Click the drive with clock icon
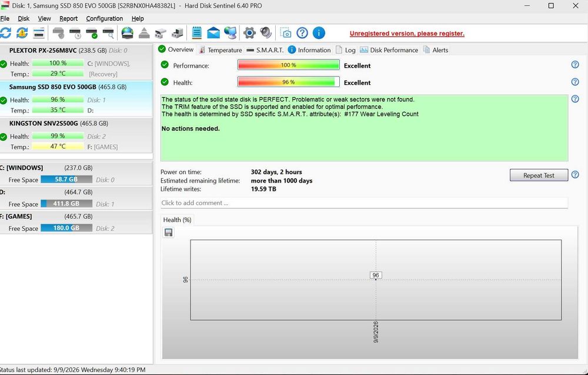 (75, 33)
